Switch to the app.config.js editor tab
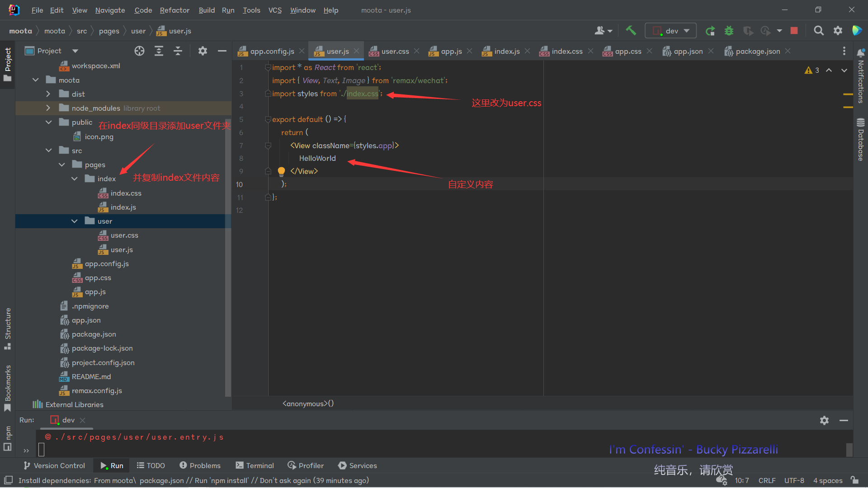This screenshot has height=488, width=868. (x=272, y=52)
